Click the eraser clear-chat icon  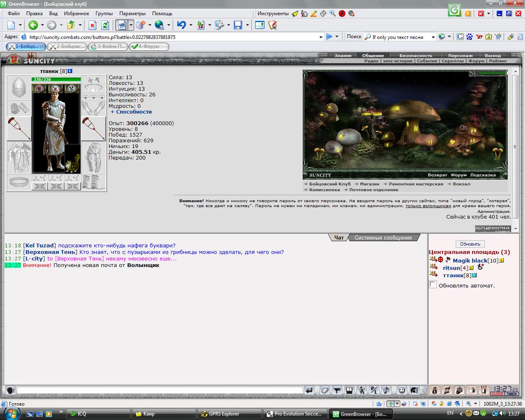coord(325,390)
